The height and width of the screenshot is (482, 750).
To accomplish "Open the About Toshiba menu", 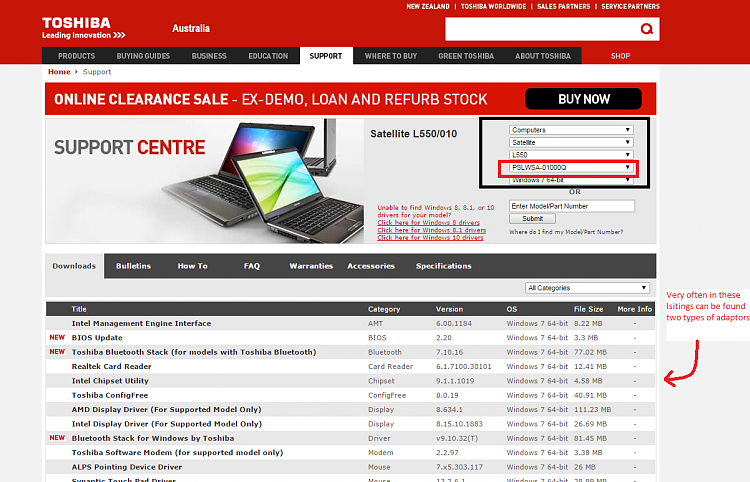I will pos(543,56).
